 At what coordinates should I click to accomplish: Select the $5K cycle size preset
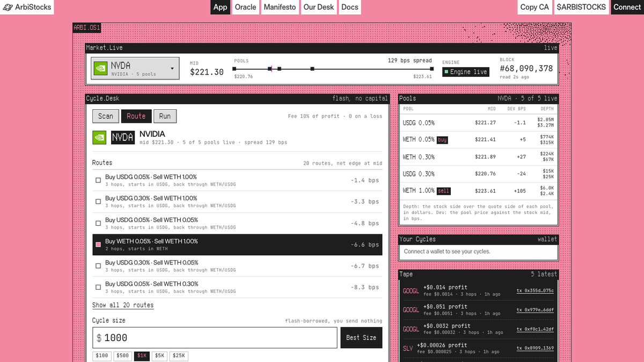tap(160, 356)
